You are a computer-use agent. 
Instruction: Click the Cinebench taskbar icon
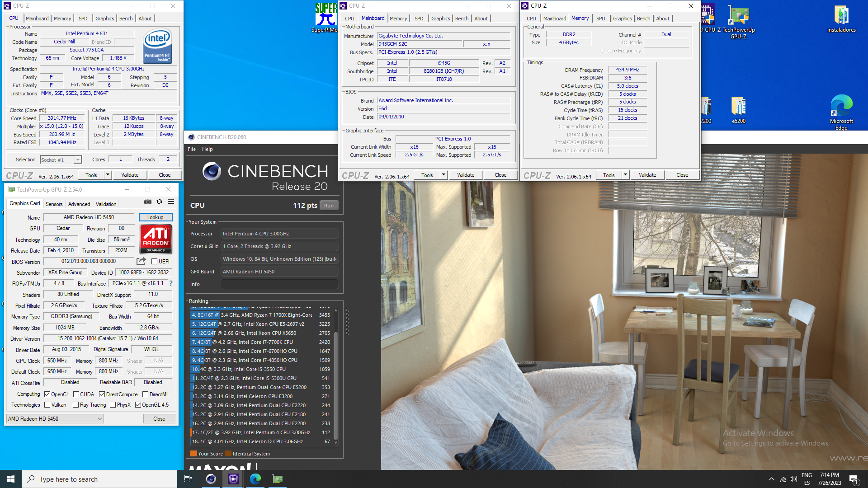(x=211, y=479)
